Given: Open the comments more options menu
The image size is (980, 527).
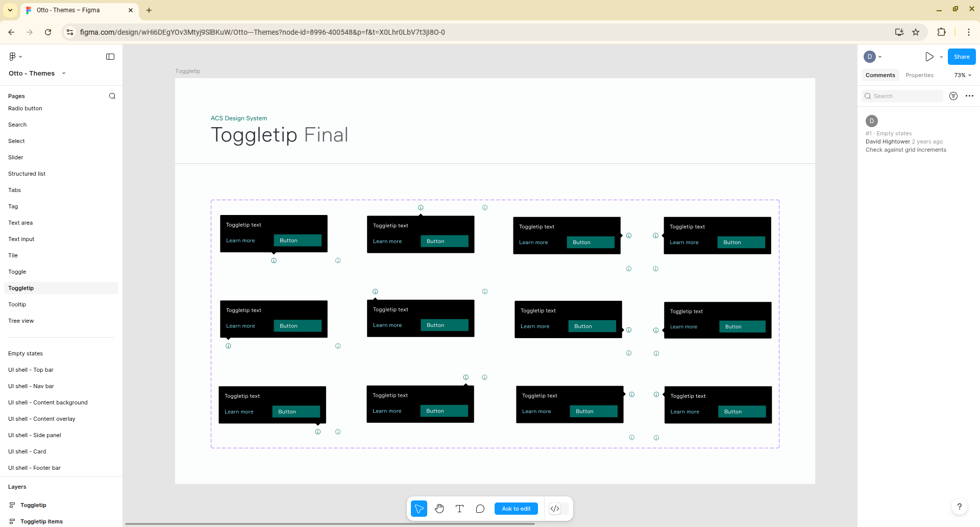Looking at the screenshot, I should [x=969, y=96].
